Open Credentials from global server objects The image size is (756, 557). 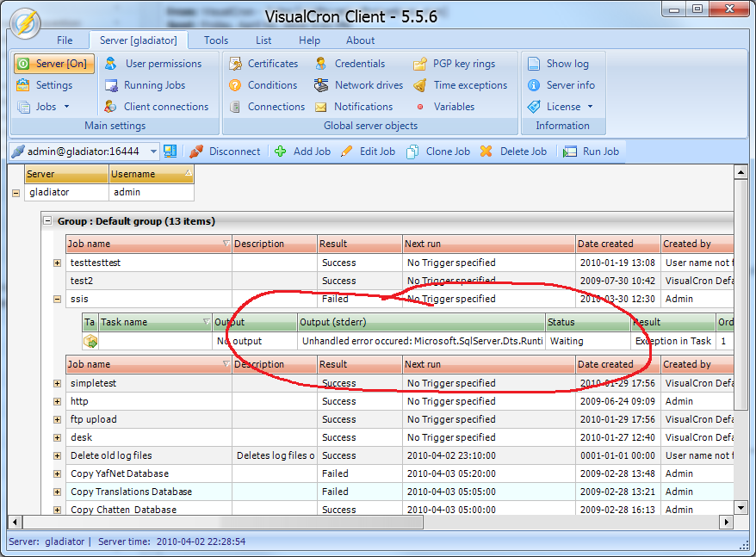click(x=321, y=64)
